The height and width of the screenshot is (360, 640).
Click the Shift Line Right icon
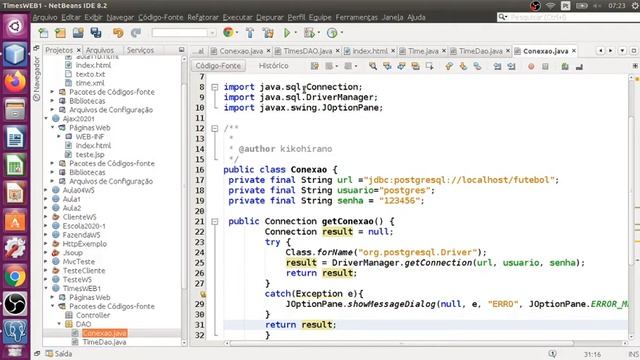pos(511,66)
